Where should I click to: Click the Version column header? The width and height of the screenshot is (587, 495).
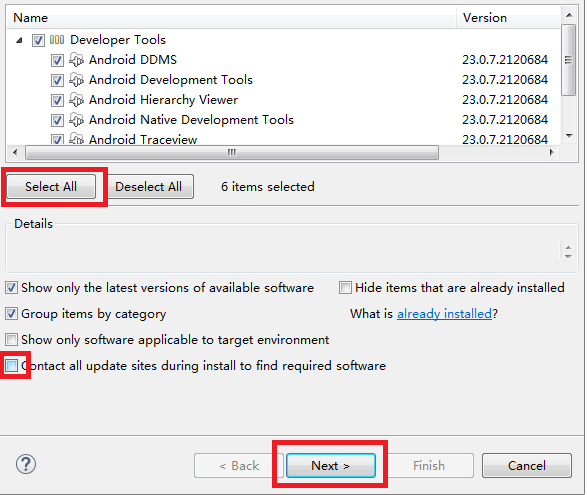[x=508, y=18]
